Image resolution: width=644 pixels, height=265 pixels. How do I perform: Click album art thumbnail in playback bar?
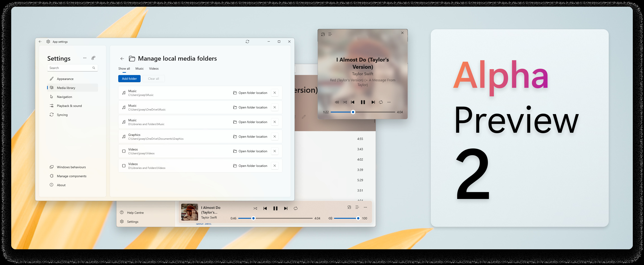pos(190,212)
